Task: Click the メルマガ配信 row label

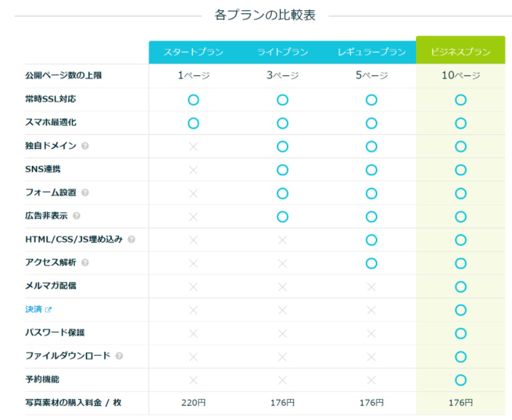Action: pos(51,286)
